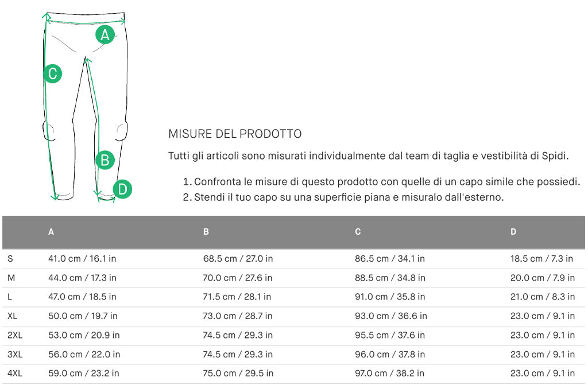Choose the 4XL size row label
The image size is (588, 385).
pos(14,373)
